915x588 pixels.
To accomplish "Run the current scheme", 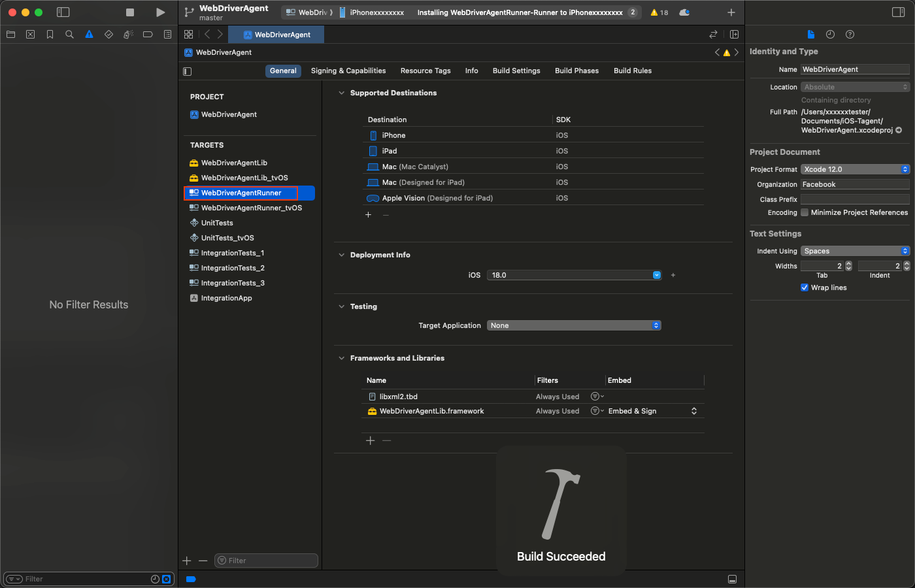I will (x=160, y=12).
